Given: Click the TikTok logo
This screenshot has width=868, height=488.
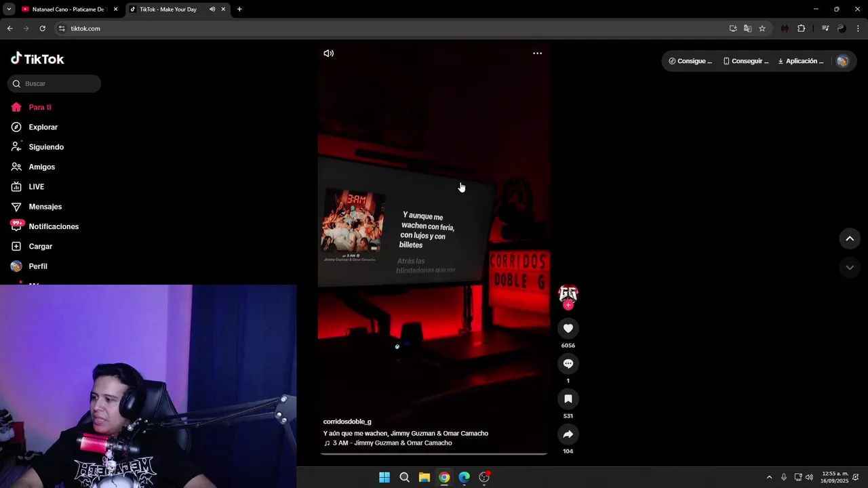Looking at the screenshot, I should [37, 59].
